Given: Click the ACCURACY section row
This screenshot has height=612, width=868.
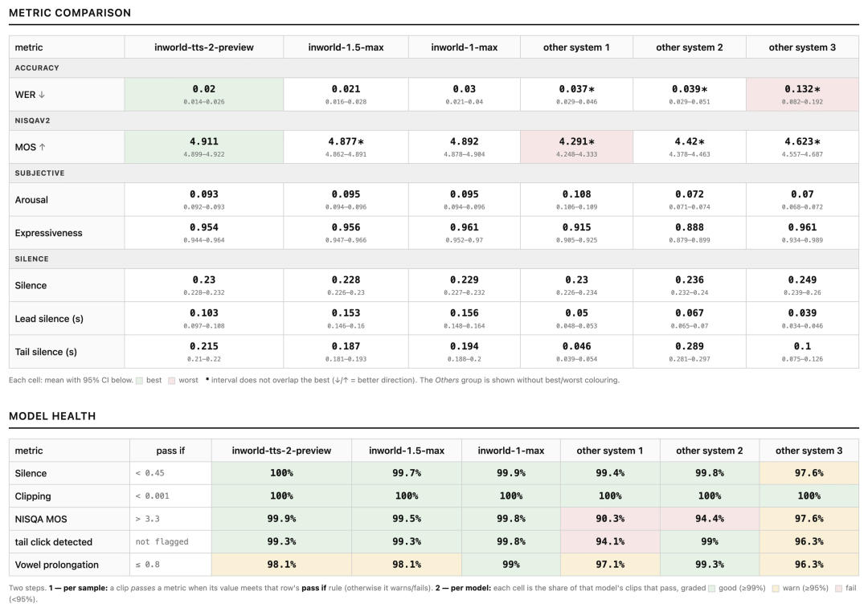Looking at the screenshot, I should click(434, 67).
